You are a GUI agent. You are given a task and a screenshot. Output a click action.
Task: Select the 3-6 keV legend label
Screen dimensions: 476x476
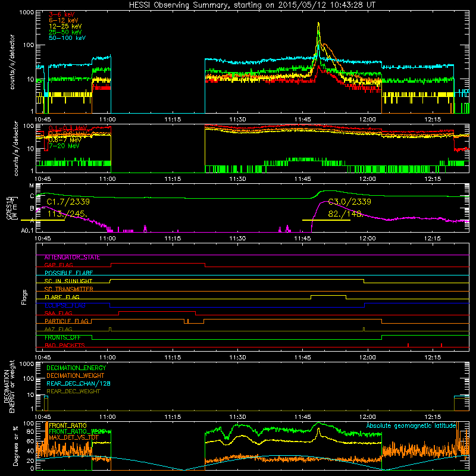62,14
